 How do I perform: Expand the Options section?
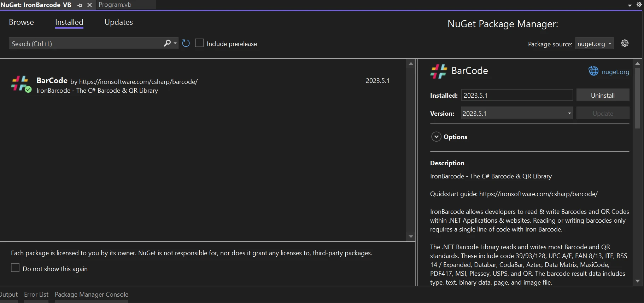pyautogui.click(x=436, y=137)
